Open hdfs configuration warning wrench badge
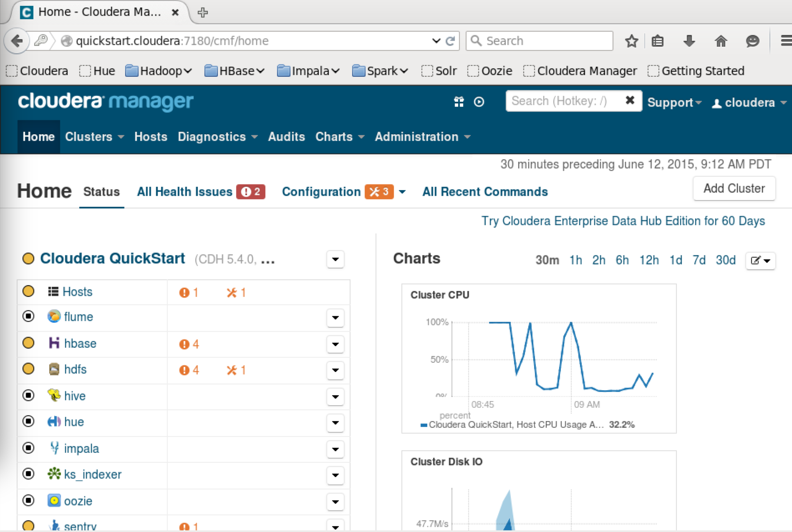This screenshot has width=792, height=532. tap(236, 370)
